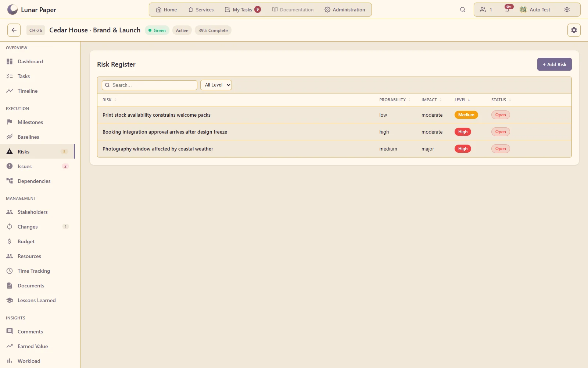Image resolution: width=588 pixels, height=368 pixels.
Task: Open the Documentation tab
Action: [x=293, y=10]
